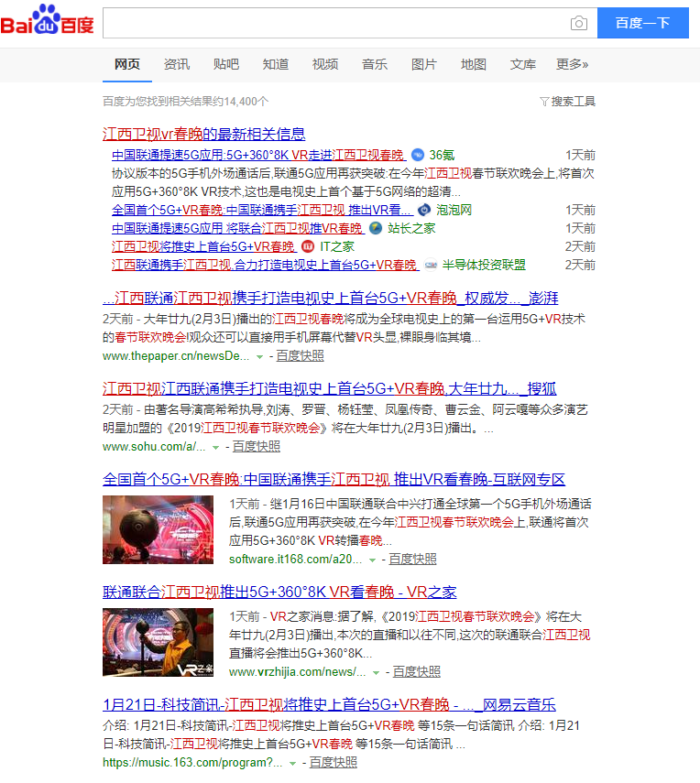Expand dropdown arrow beside music.163.com URL
The width and height of the screenshot is (700, 783).
click(x=293, y=763)
